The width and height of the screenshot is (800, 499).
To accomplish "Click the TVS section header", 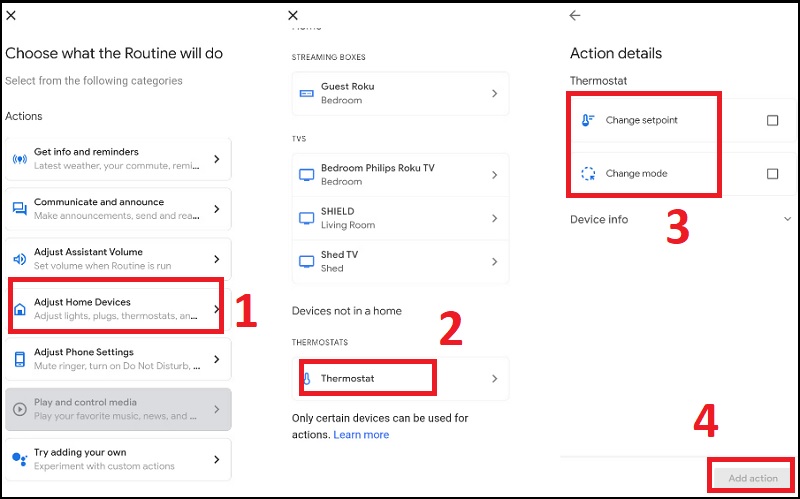I will [x=299, y=139].
